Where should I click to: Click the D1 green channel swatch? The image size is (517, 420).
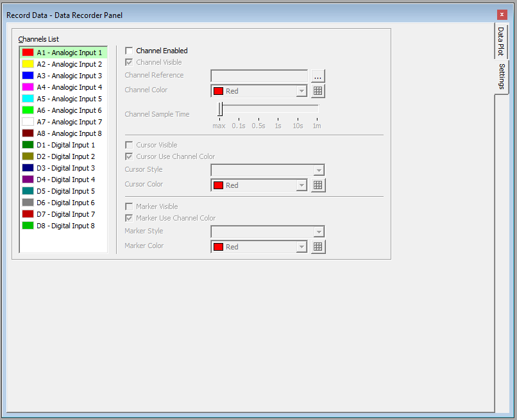point(28,145)
